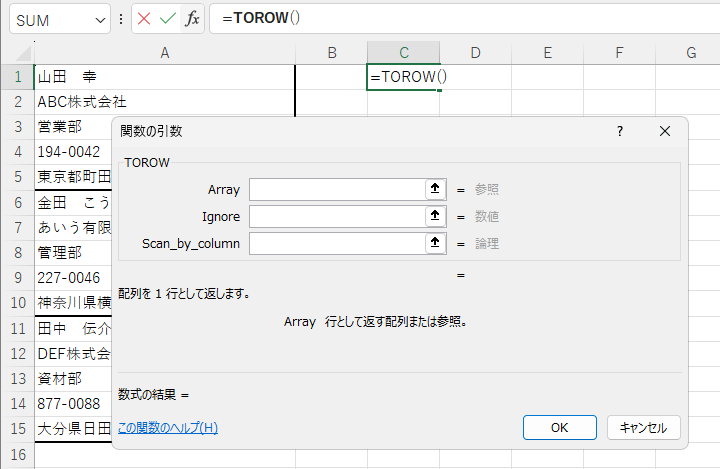Collapse dialog using Ignore range selector icon
Image resolution: width=720 pixels, height=469 pixels.
(435, 216)
